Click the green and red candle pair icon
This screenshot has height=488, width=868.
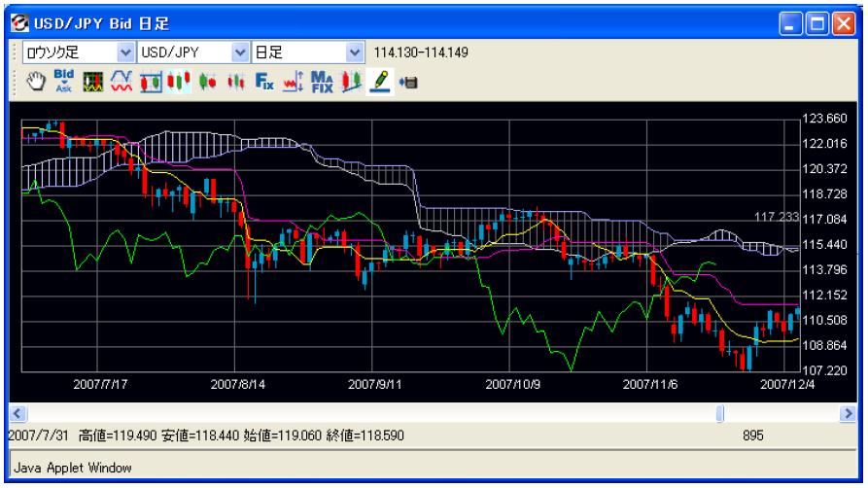tap(207, 82)
